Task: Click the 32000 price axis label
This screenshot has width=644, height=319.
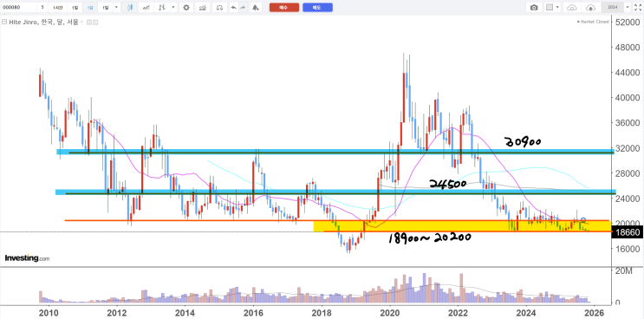Action: pos(628,148)
